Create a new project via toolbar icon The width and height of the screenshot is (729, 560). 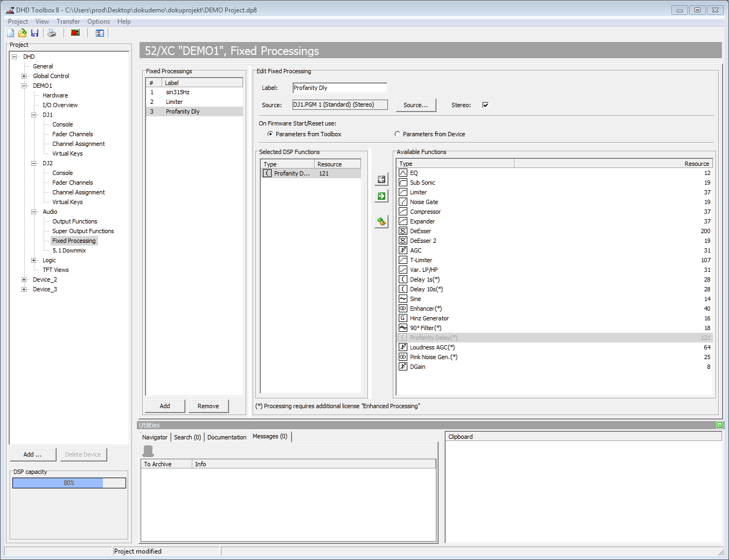(x=10, y=33)
